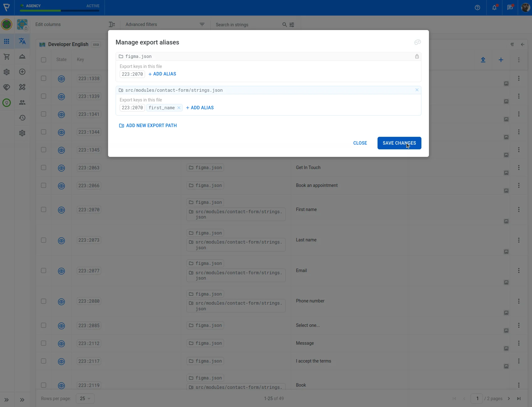Open the chat messages icon
This screenshot has width=532, height=407.
[x=510, y=8]
